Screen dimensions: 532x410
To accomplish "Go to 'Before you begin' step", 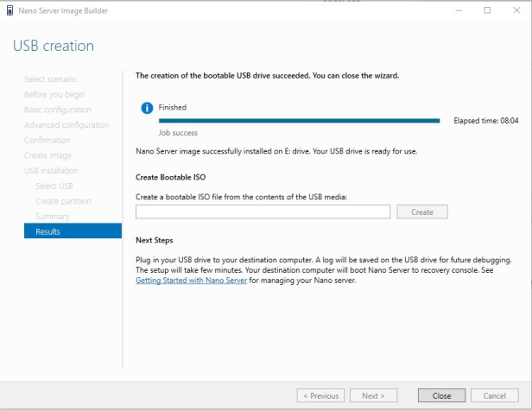I will 54,94.
